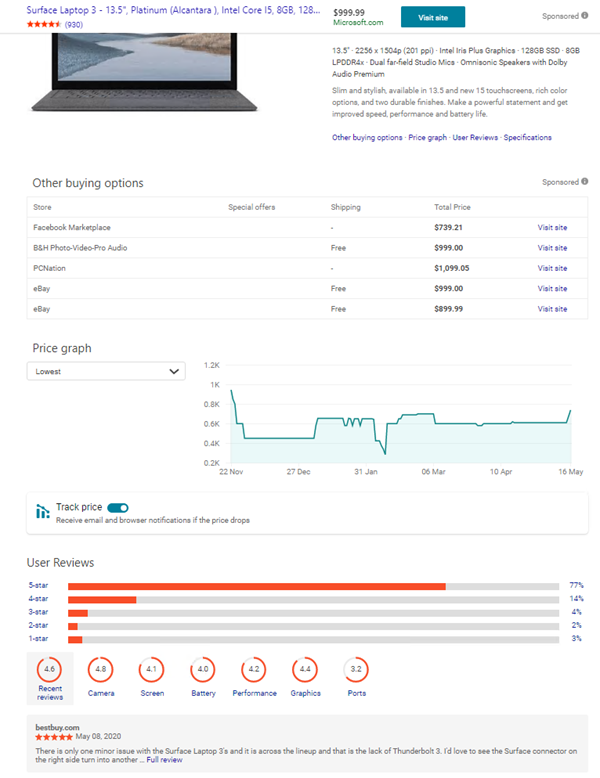Select the Screen 4.1 rating circle

point(152,669)
